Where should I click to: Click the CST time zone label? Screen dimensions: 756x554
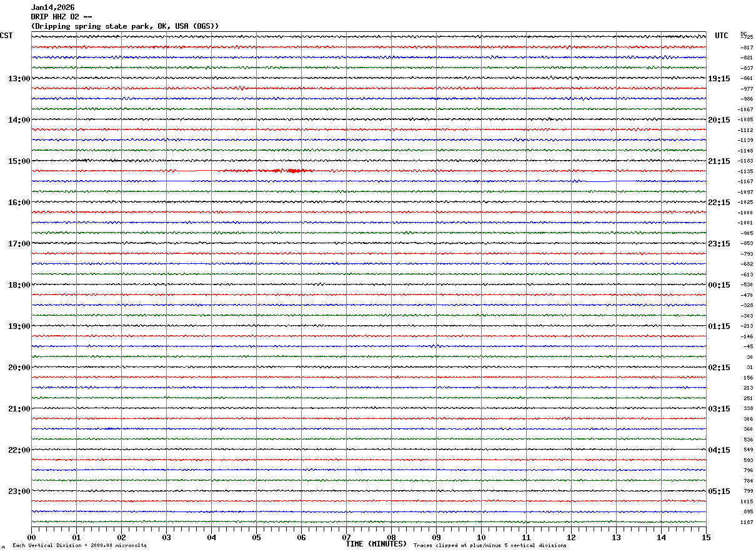(x=6, y=36)
